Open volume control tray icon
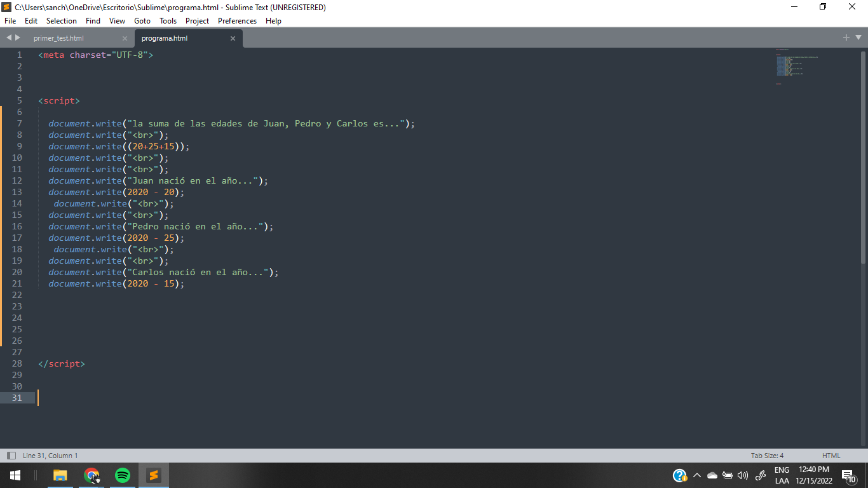Screen dimensions: 868x488 [x=743, y=475]
